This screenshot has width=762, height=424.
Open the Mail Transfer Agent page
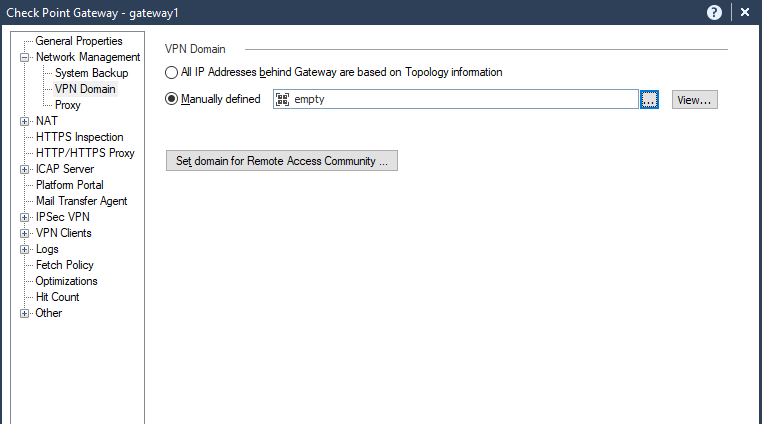pos(81,201)
